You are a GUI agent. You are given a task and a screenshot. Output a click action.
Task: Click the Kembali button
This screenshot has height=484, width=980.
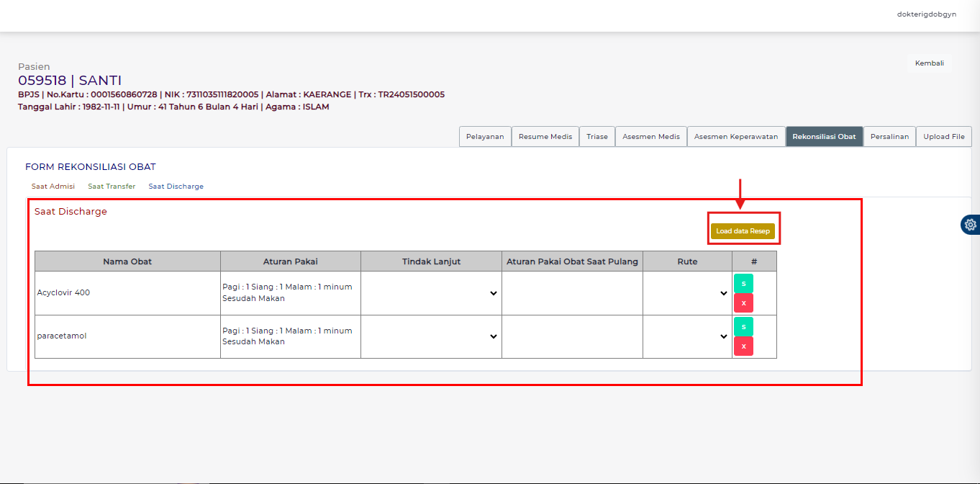point(929,63)
